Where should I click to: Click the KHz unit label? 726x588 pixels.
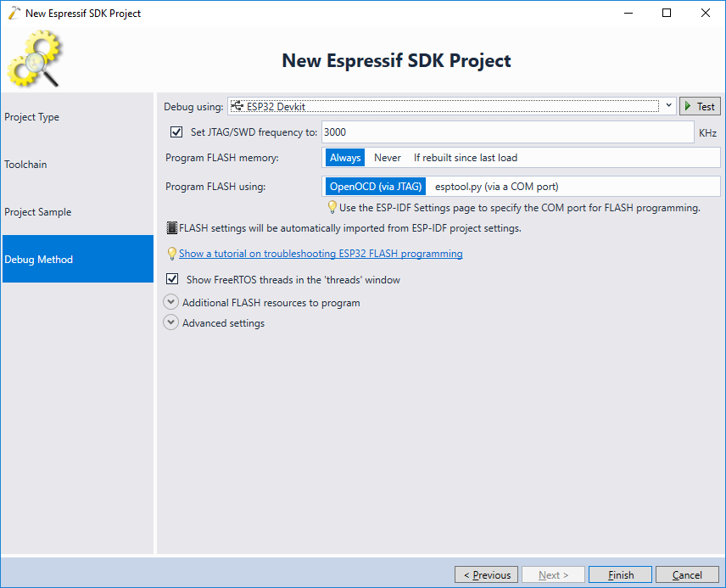(x=707, y=132)
